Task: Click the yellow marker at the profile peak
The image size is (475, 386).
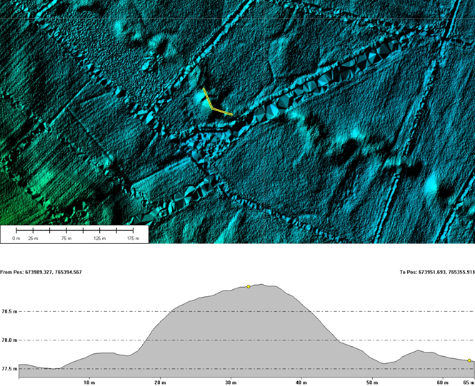Action: point(248,287)
